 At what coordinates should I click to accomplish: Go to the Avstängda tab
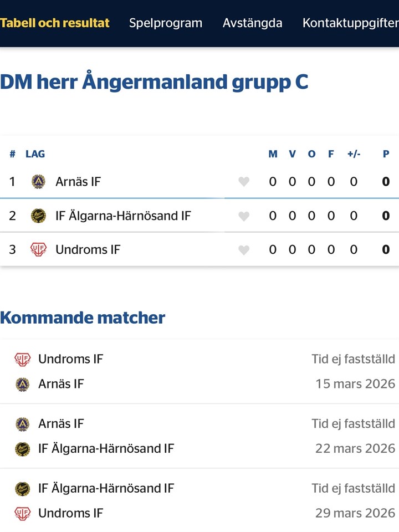click(x=252, y=23)
